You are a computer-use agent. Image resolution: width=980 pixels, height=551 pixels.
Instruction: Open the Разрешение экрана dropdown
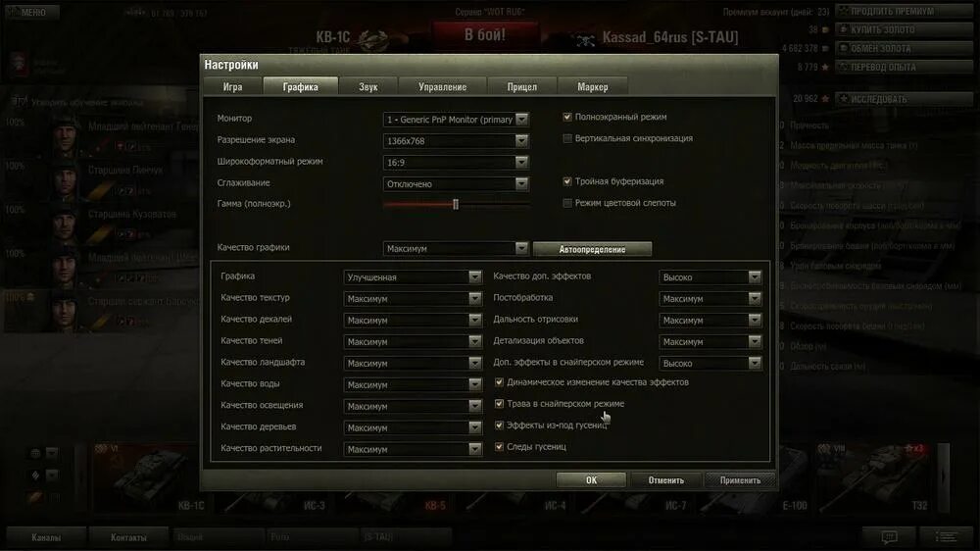456,141
